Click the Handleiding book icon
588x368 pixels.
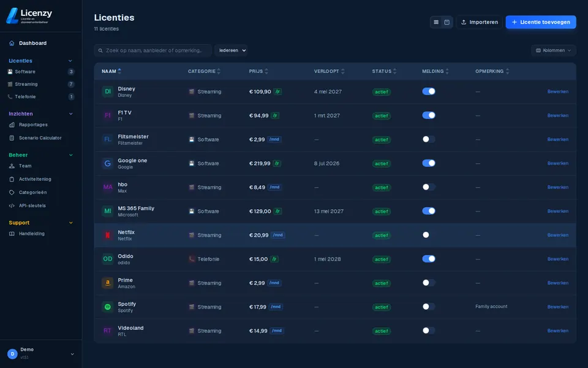click(12, 234)
